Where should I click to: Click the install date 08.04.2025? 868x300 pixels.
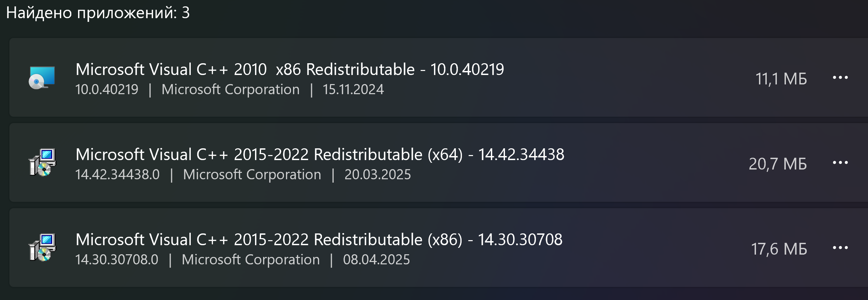tap(376, 260)
